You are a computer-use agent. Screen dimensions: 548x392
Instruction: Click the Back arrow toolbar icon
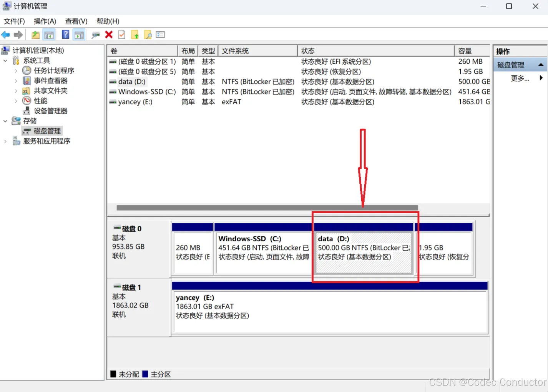click(x=5, y=35)
